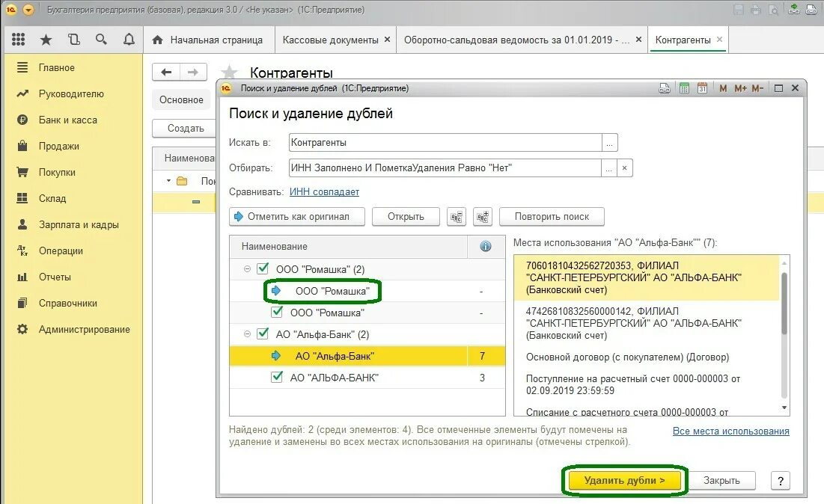This screenshot has width=824, height=504.
Task: Click Справочники books icon
Action: click(x=22, y=303)
